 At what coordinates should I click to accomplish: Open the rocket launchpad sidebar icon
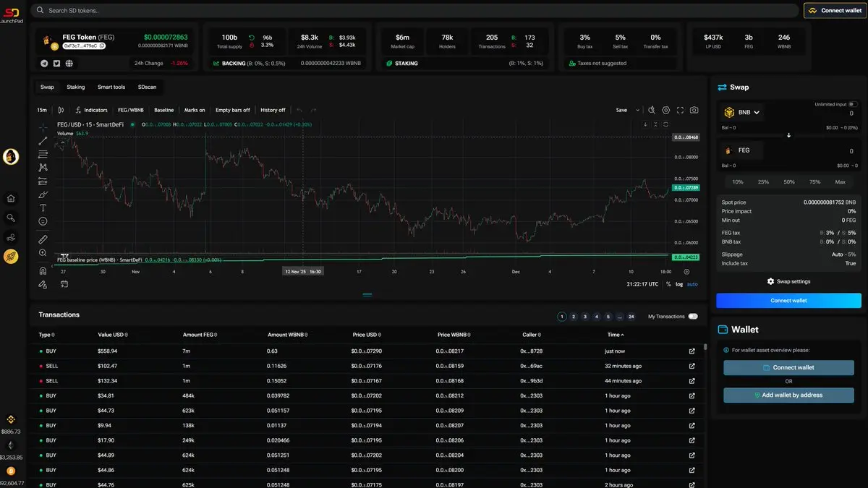tap(11, 255)
